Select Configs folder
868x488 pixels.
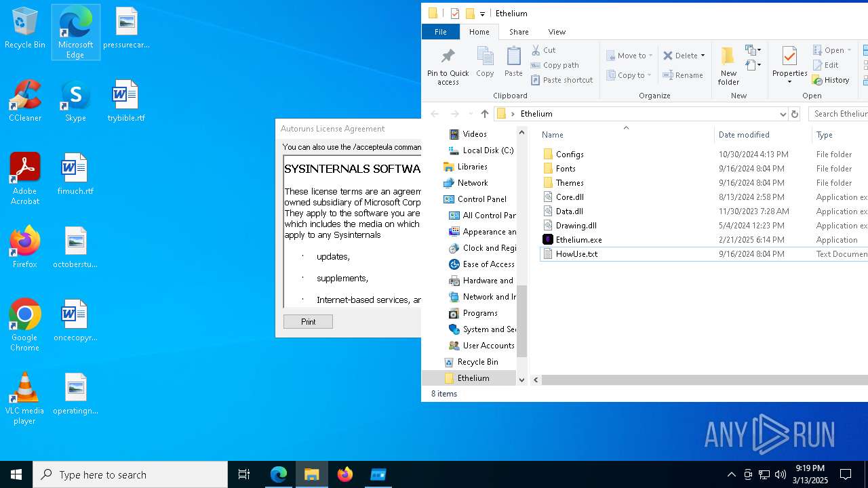(570, 155)
